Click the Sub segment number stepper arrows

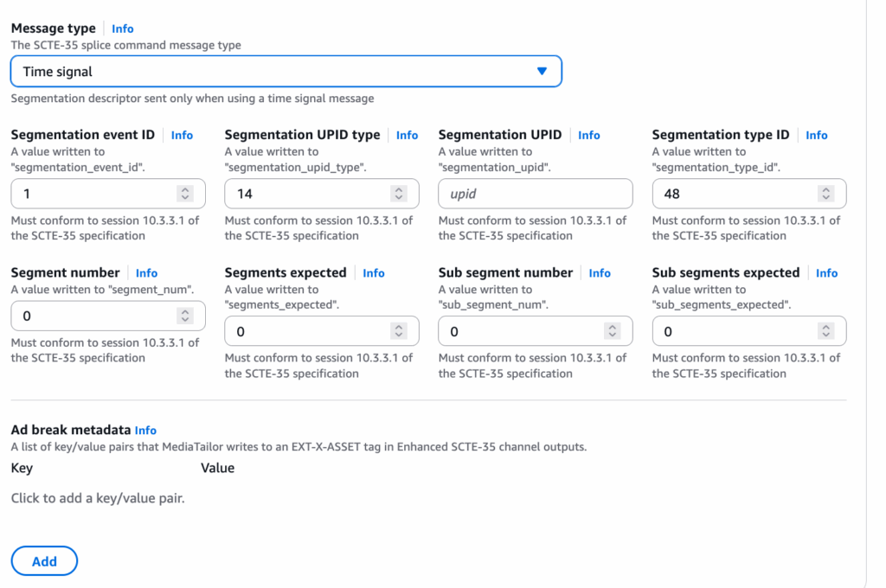pos(612,331)
